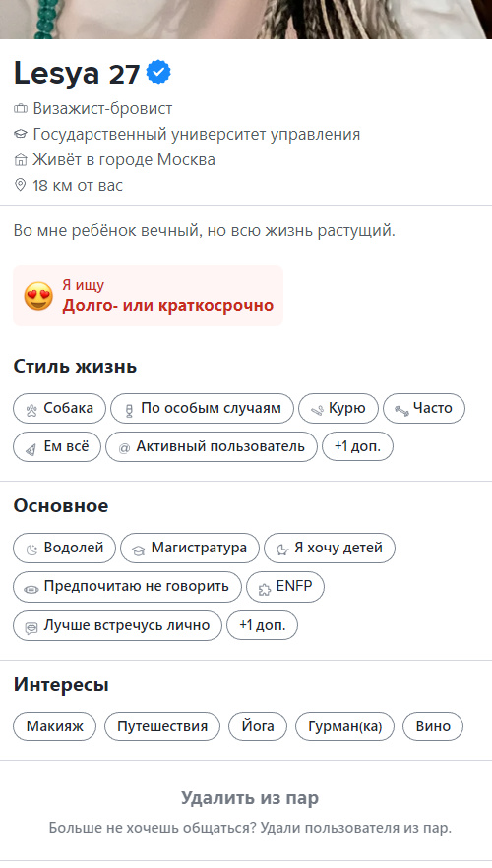
Task: Expand the +1 доп. chip under Основное
Action: [262, 625]
